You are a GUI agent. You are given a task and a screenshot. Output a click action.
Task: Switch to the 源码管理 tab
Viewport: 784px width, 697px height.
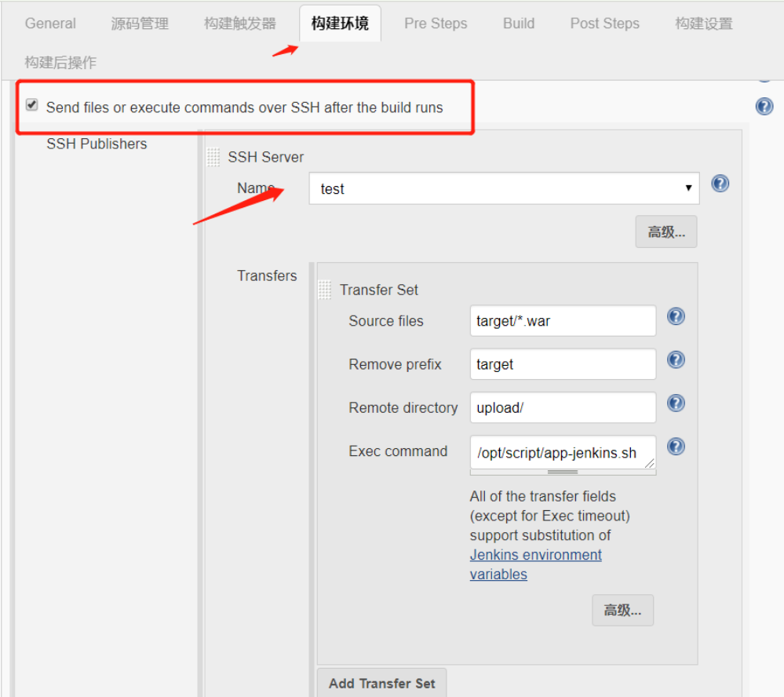[x=140, y=24]
